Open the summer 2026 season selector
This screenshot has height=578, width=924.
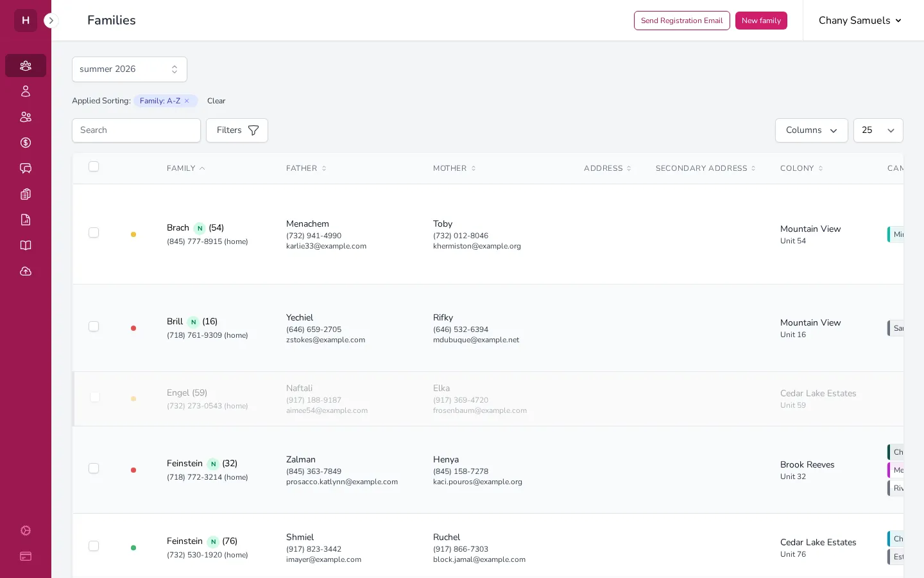pyautogui.click(x=130, y=69)
